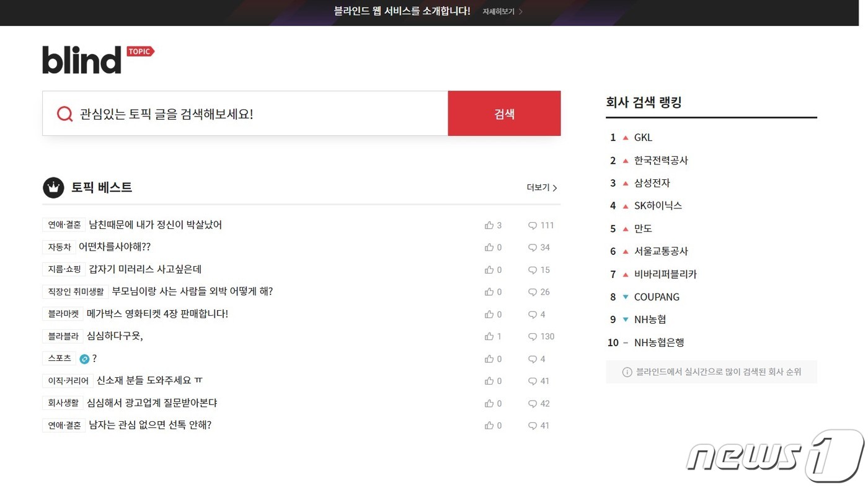
Task: Click the 자세히보기 chevron in the top banner
Action: point(520,11)
